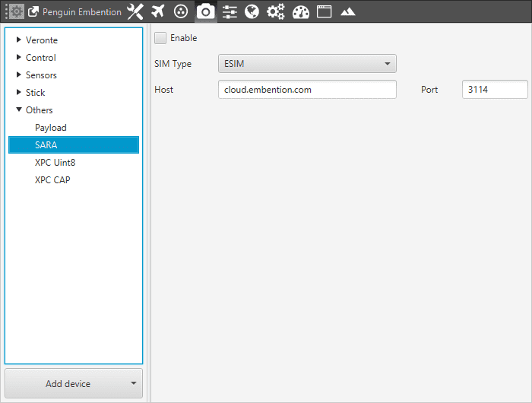Click the Control label in the tree
This screenshot has height=403, width=532.
tap(41, 58)
